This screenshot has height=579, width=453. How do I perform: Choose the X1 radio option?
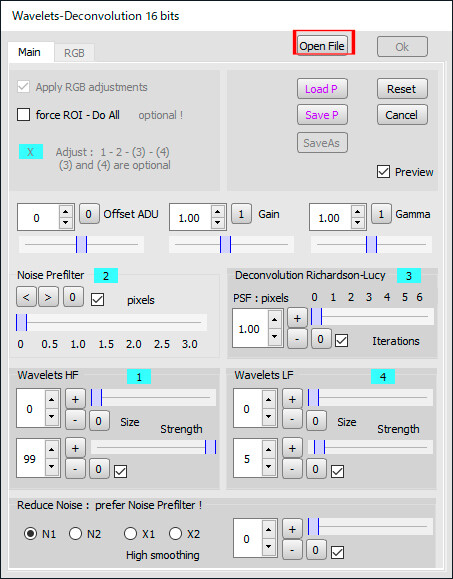(130, 534)
